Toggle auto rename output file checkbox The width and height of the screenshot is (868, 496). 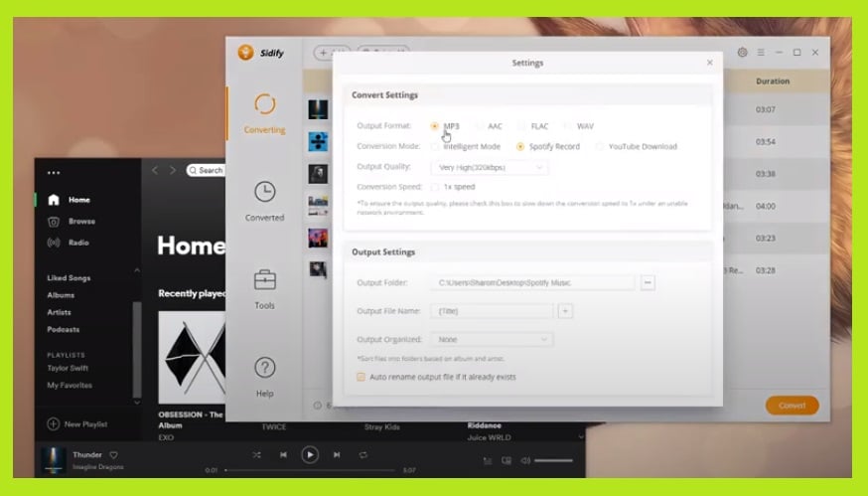tap(361, 377)
